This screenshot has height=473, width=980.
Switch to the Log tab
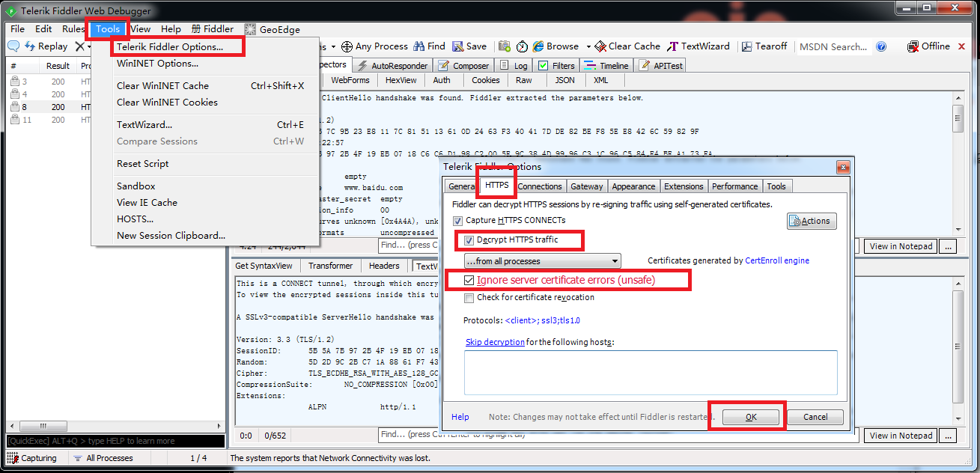(x=514, y=66)
